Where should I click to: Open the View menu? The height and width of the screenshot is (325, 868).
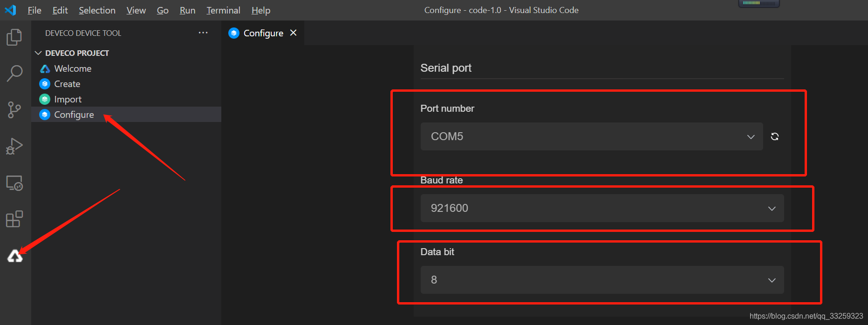tap(136, 10)
